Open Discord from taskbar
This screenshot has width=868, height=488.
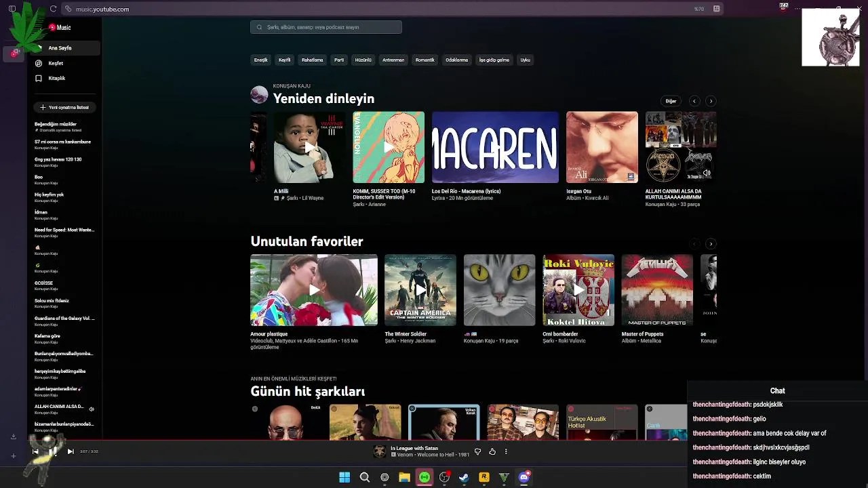click(524, 477)
